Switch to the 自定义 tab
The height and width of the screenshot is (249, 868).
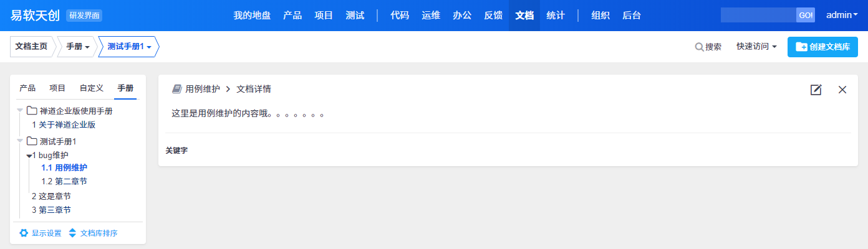tap(92, 88)
